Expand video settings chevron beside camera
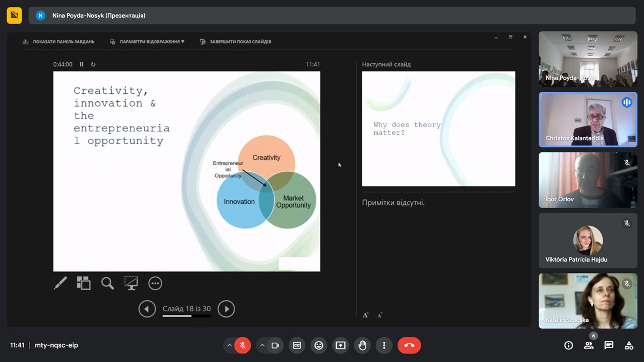 pyautogui.click(x=262, y=345)
